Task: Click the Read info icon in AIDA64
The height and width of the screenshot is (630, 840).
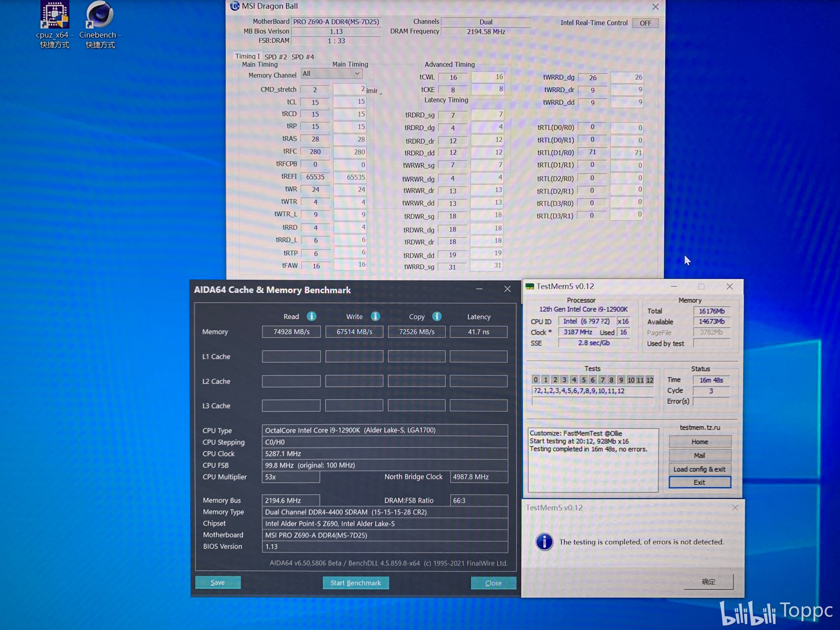Action: pyautogui.click(x=311, y=316)
